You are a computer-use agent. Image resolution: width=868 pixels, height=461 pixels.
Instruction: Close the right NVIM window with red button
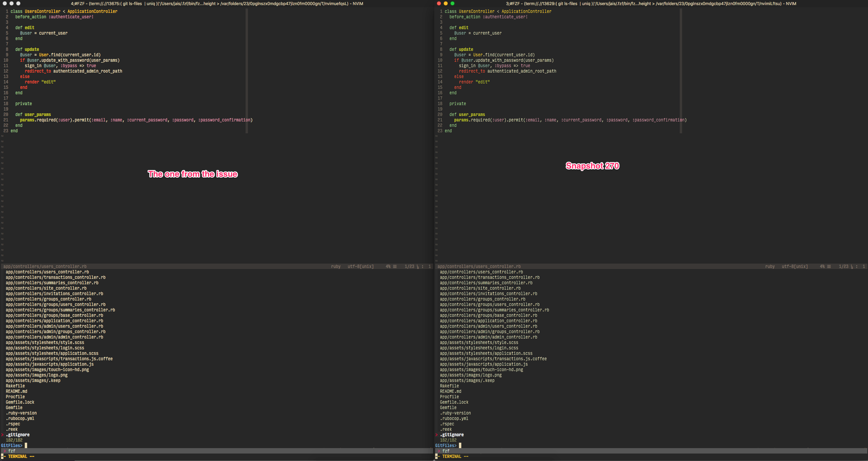click(439, 3)
